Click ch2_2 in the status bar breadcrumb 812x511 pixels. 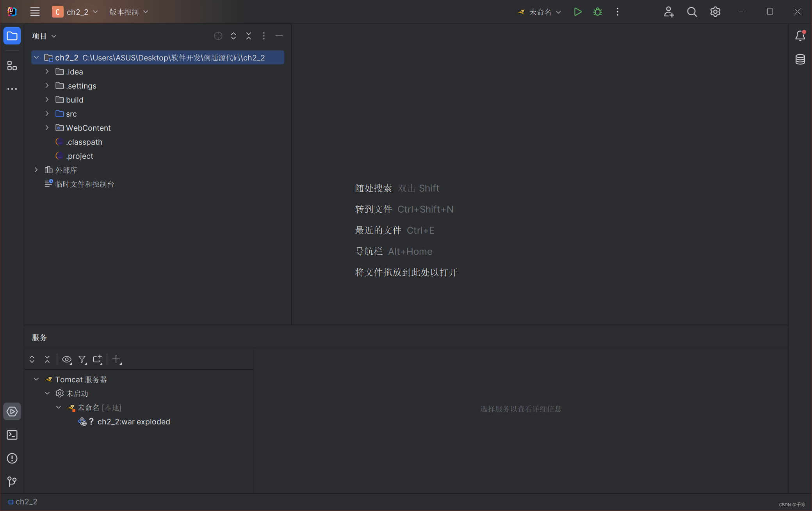coord(26,502)
